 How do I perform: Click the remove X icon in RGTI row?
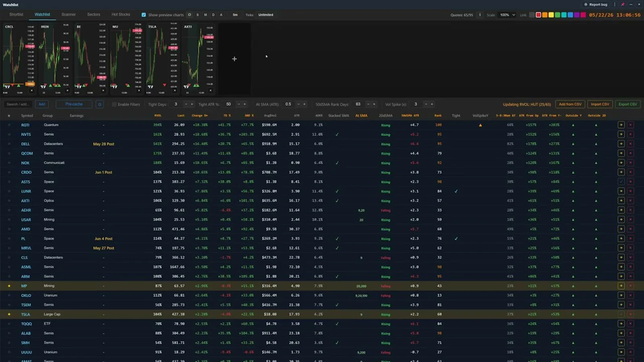[x=630, y=125]
